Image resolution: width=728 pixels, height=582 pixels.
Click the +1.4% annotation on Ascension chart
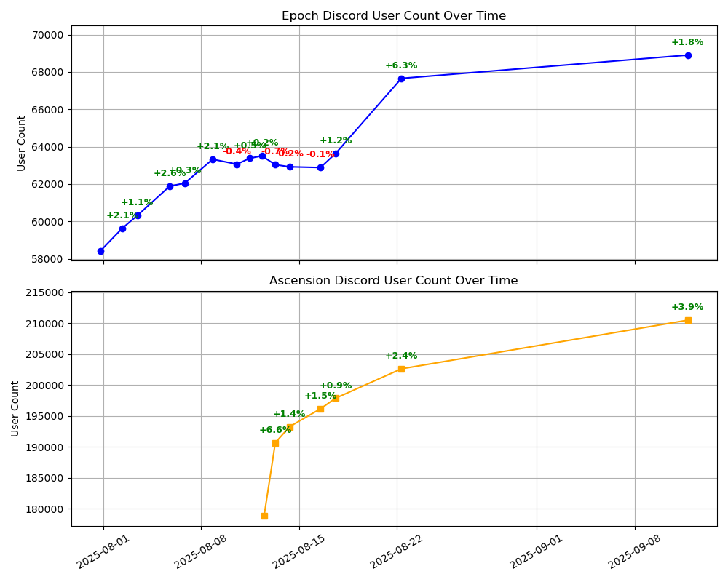point(289,413)
